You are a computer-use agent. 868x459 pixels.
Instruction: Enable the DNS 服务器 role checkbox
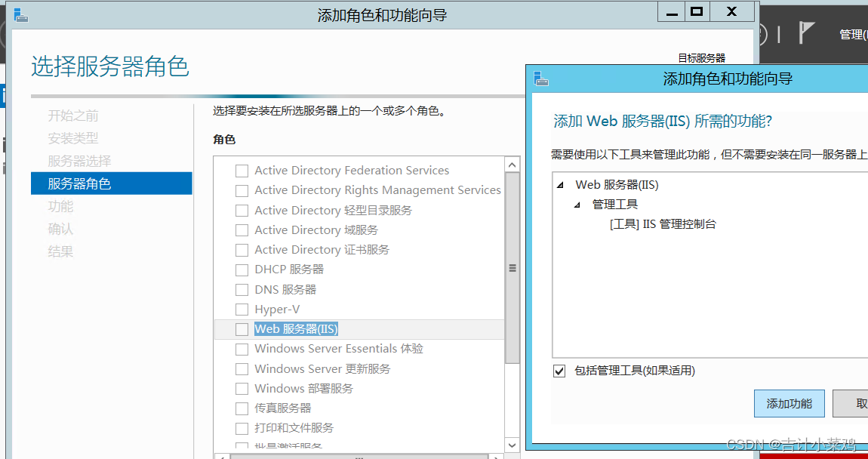(242, 290)
